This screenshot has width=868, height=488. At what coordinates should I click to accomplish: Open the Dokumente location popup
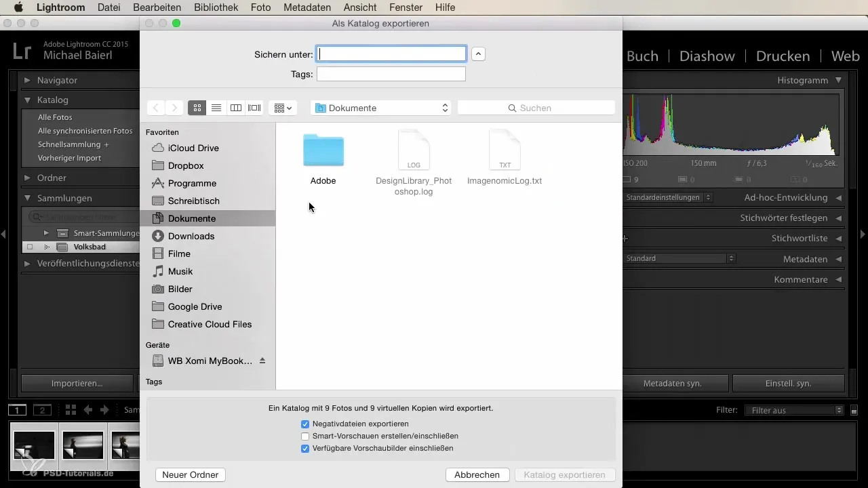coord(382,108)
